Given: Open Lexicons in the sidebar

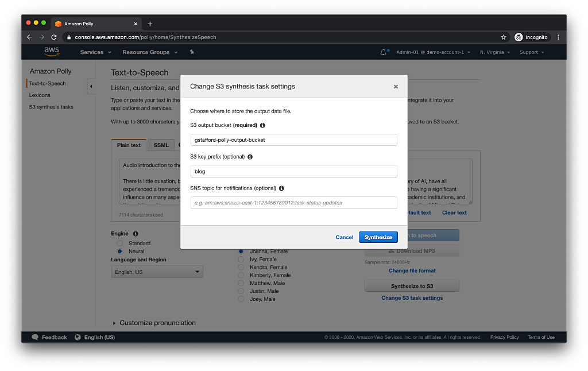Looking at the screenshot, I should [x=40, y=95].
